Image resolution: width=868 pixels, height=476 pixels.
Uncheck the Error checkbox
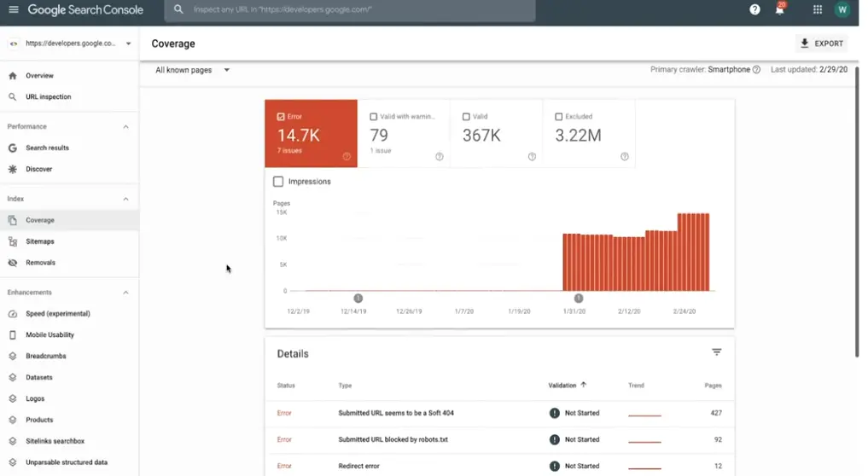281,117
